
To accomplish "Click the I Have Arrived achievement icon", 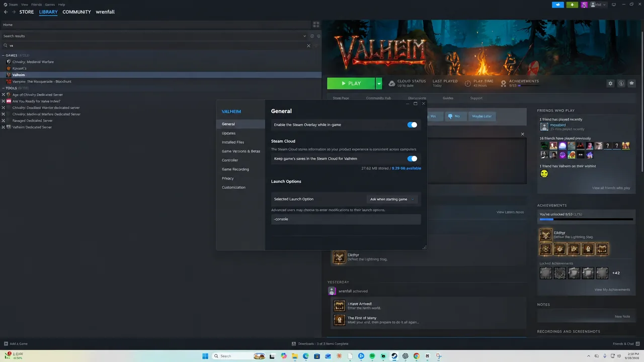I will point(340,306).
